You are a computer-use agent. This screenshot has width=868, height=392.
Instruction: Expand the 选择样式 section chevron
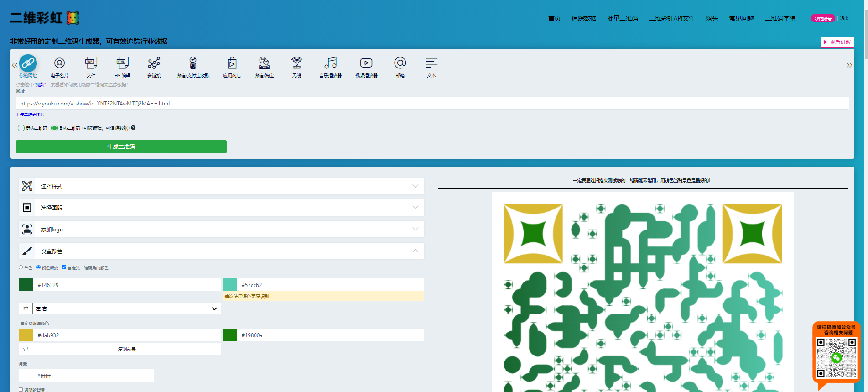click(415, 186)
